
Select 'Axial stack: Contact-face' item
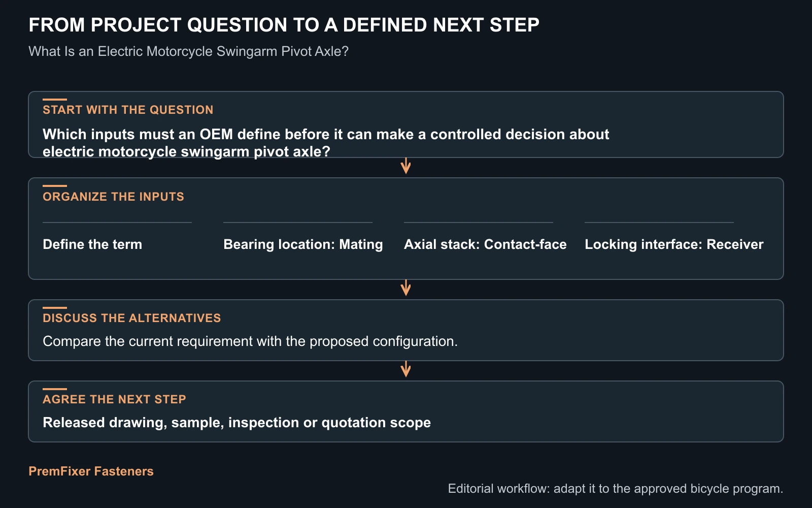tap(485, 244)
